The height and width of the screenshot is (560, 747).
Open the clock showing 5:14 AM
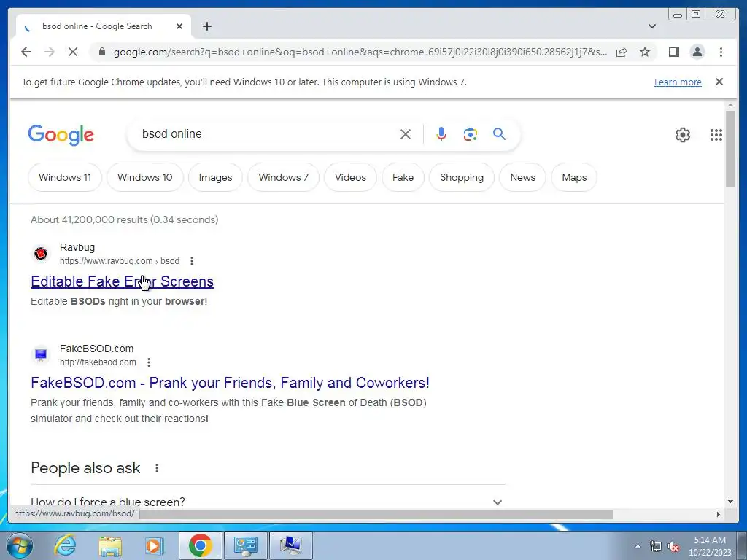710,546
